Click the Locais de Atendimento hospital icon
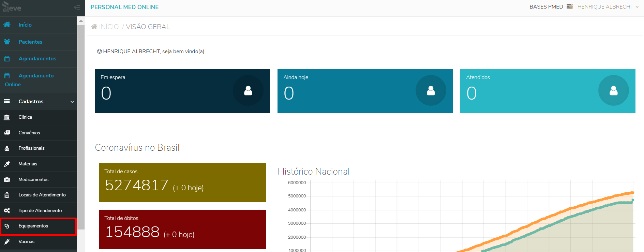This screenshot has height=252, width=644. click(7, 195)
